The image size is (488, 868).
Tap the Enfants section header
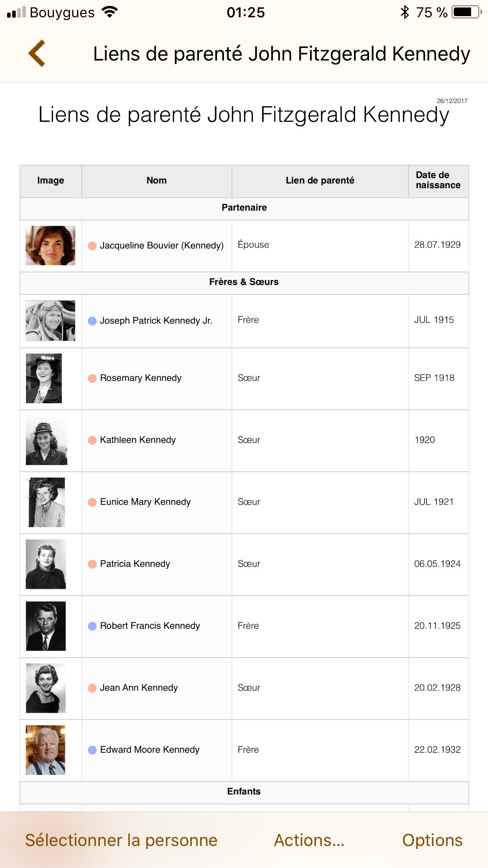[x=244, y=791]
